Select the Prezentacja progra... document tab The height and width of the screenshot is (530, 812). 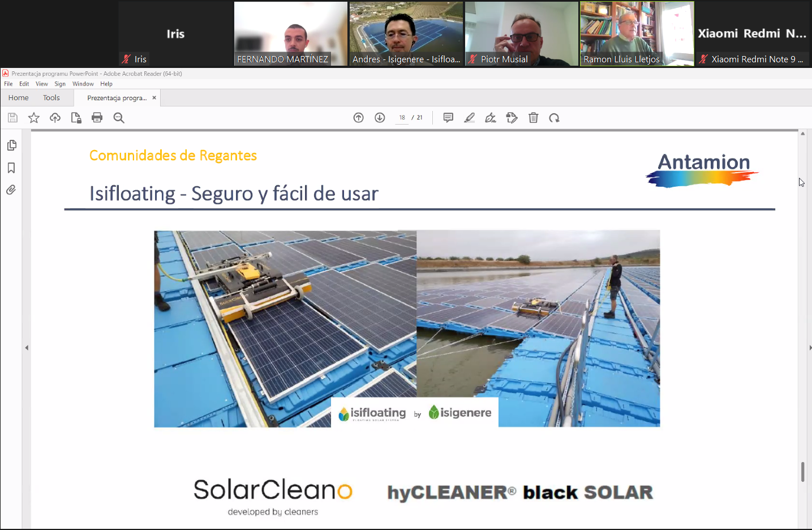click(117, 98)
